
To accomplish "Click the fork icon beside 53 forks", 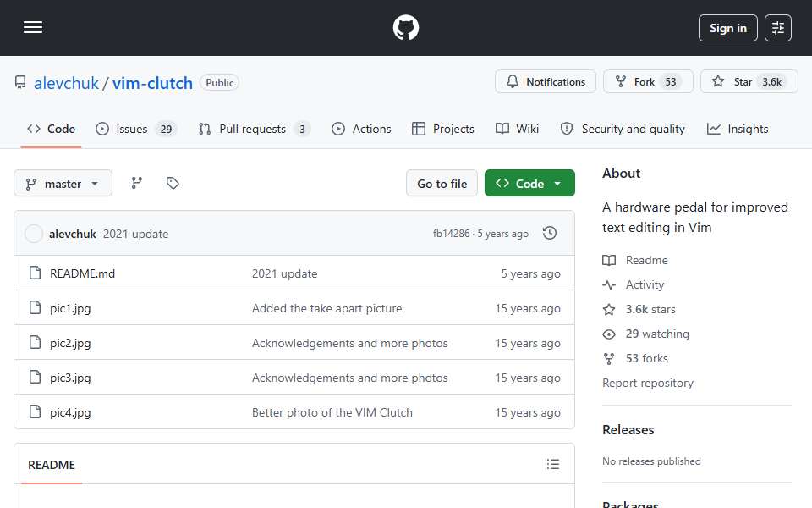I will coord(609,359).
